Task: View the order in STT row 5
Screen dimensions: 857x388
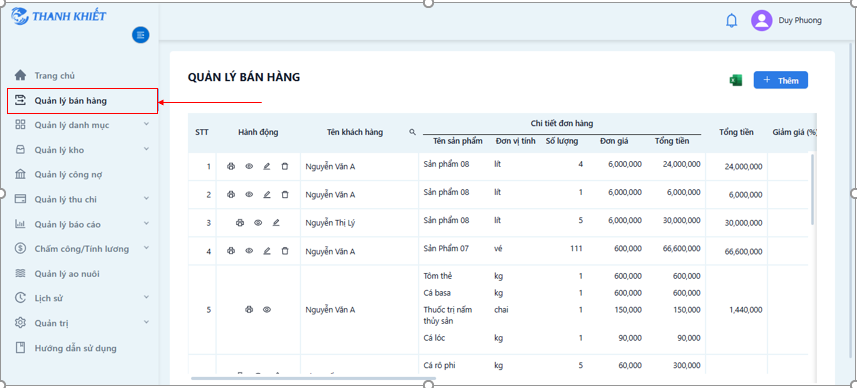Action: pos(267,309)
